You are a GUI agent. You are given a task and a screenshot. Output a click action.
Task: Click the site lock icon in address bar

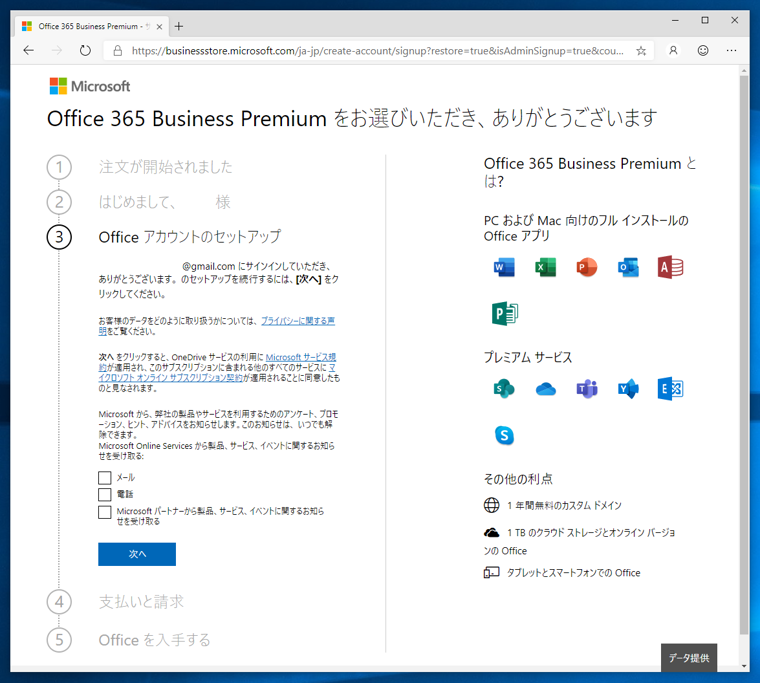(x=118, y=50)
